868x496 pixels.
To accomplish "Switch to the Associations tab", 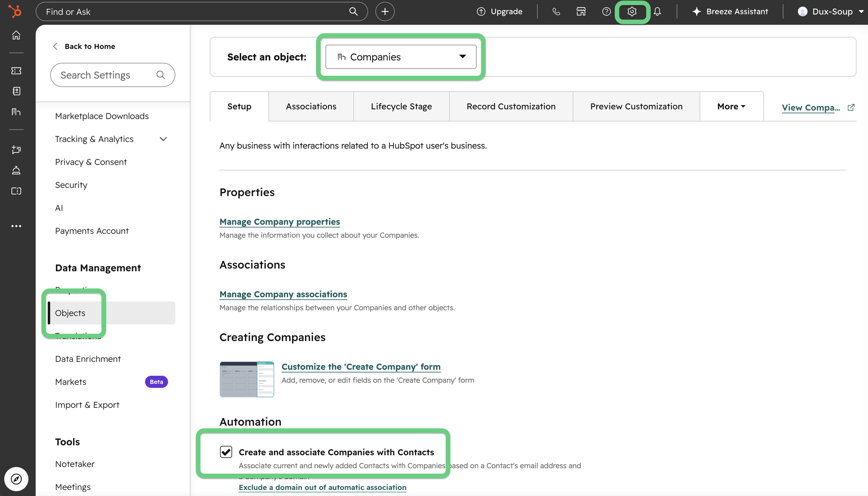I will (311, 106).
